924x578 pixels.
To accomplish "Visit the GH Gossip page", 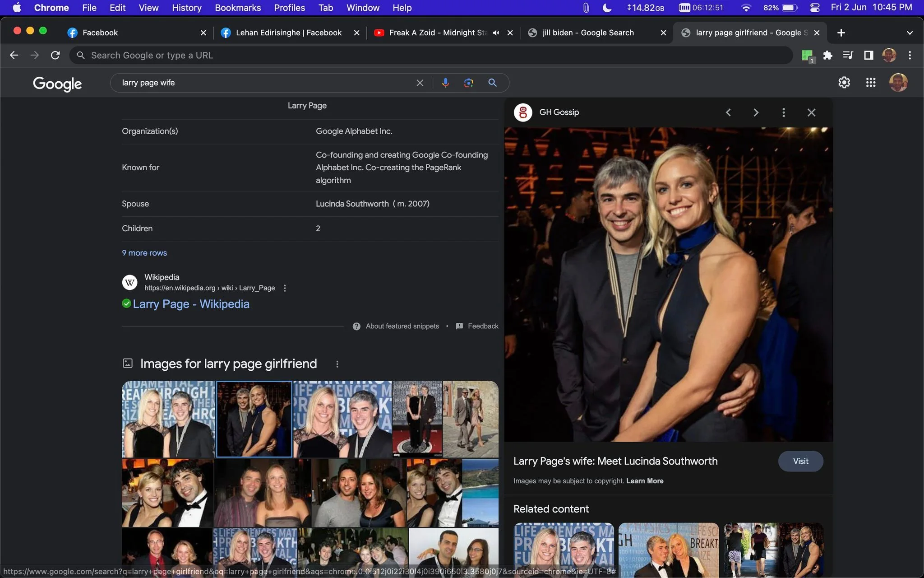I will coord(801,461).
